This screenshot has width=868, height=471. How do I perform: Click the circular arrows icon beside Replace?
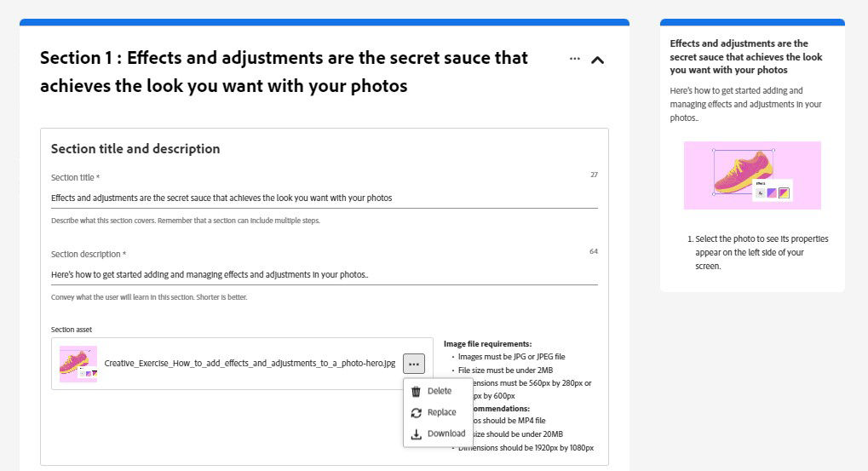[x=416, y=413]
